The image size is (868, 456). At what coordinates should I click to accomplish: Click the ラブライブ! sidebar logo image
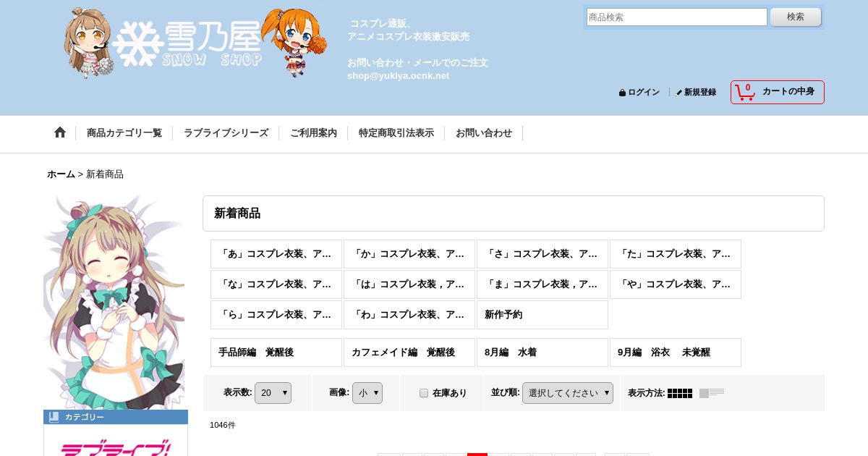click(x=116, y=447)
